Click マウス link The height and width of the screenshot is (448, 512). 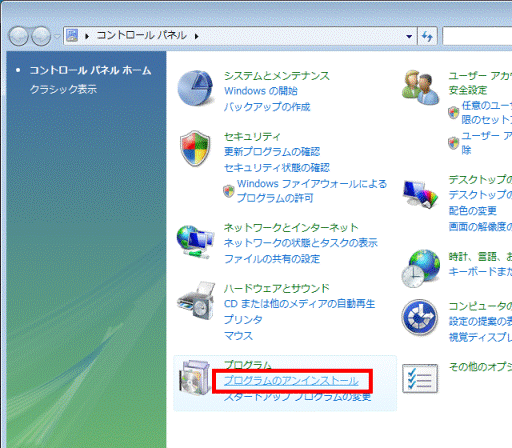point(238,336)
